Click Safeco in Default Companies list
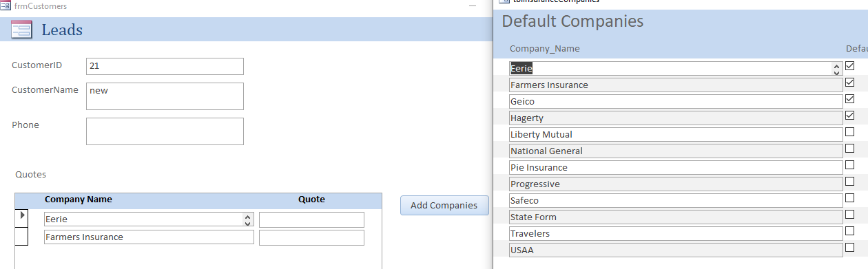Screen dimensions: 868x269 click(x=676, y=201)
